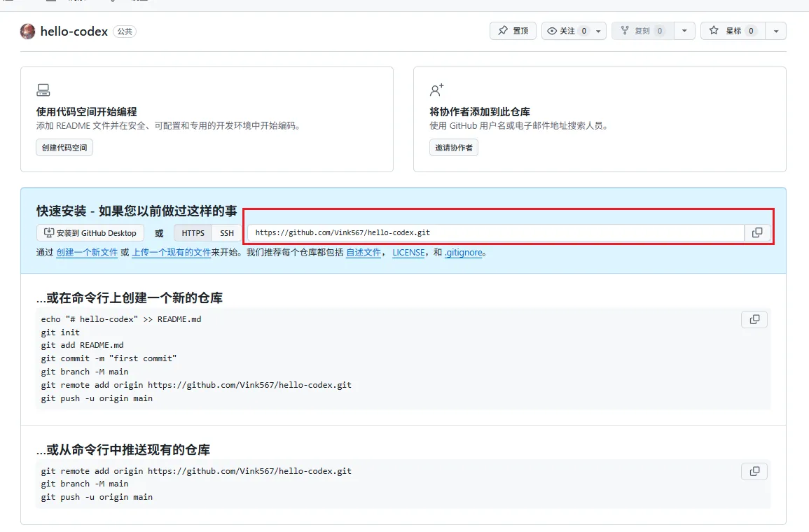Star the repository with 星标 button
Image resolution: width=809 pixels, height=532 pixels.
[x=733, y=31]
